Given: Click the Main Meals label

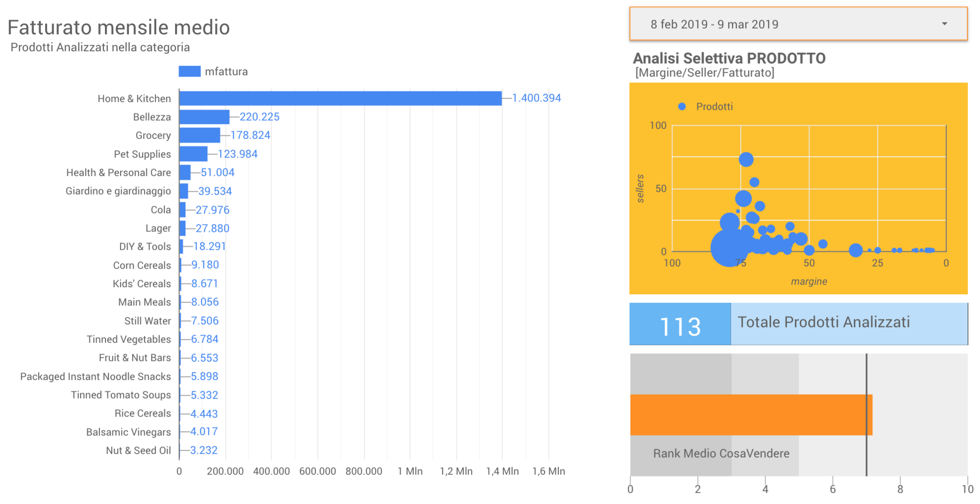Looking at the screenshot, I should [x=145, y=302].
